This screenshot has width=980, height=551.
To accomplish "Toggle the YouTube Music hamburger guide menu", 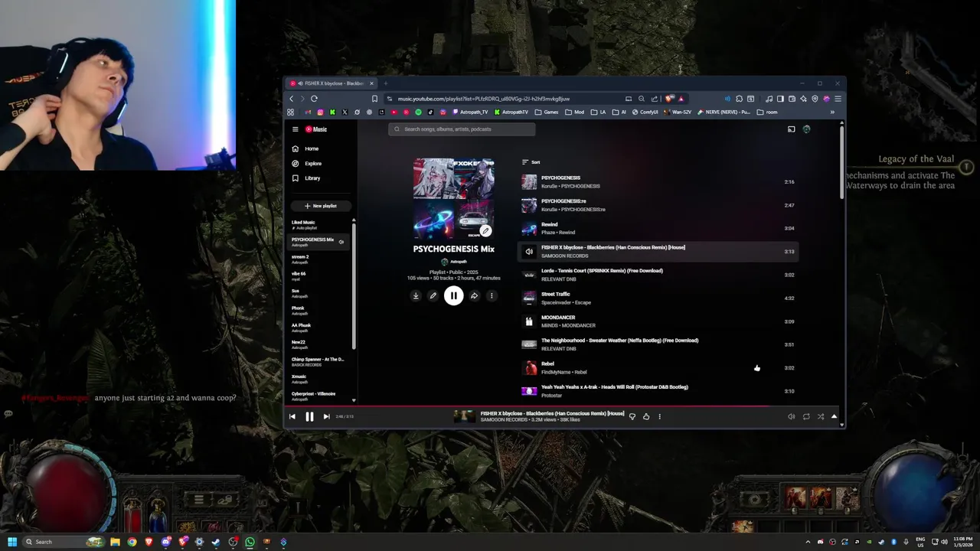I will (x=295, y=129).
